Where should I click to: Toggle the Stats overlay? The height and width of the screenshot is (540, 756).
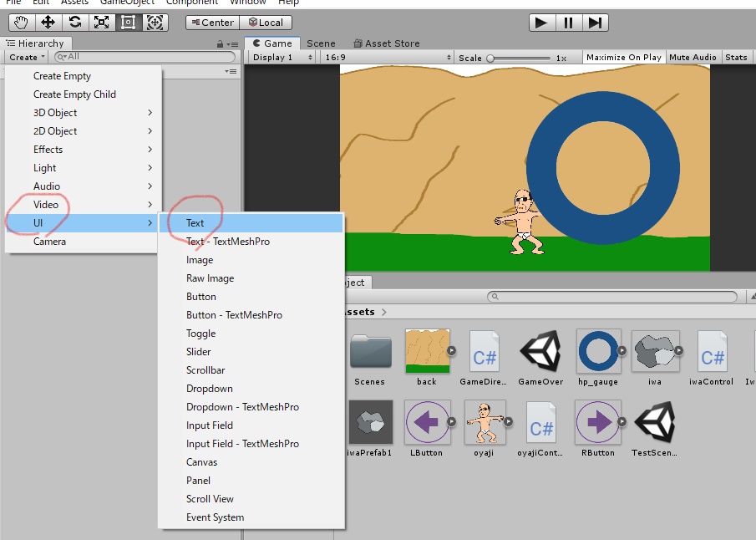pyautogui.click(x=736, y=57)
